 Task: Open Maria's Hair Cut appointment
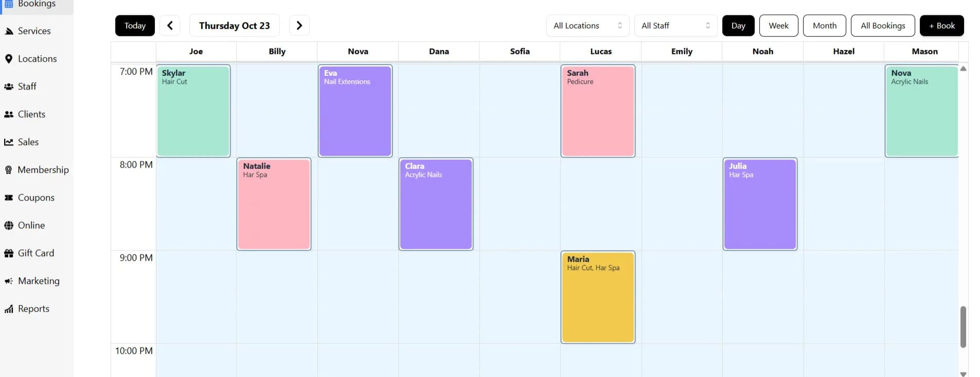pyautogui.click(x=597, y=297)
